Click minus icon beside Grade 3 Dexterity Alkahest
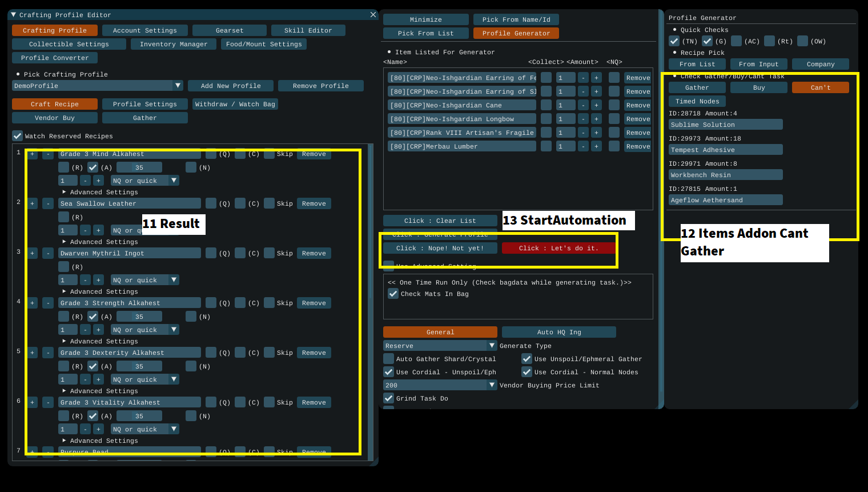The height and width of the screenshot is (492, 868). pyautogui.click(x=48, y=353)
